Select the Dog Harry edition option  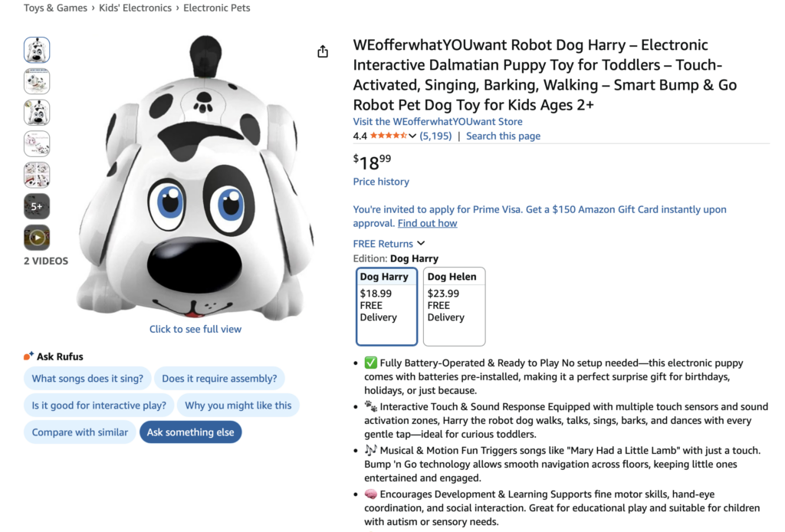(x=386, y=306)
